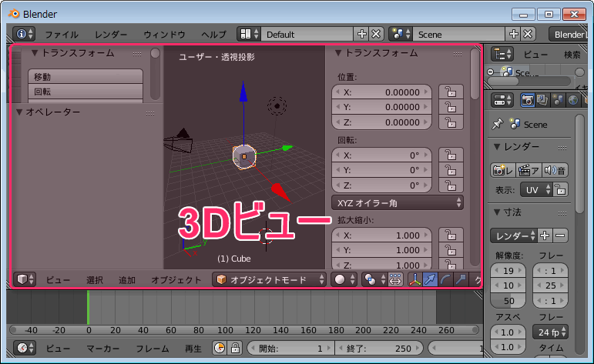Open the 表示 UV dropdown
Image resolution: width=594 pixels, height=364 pixels.
pyautogui.click(x=536, y=189)
